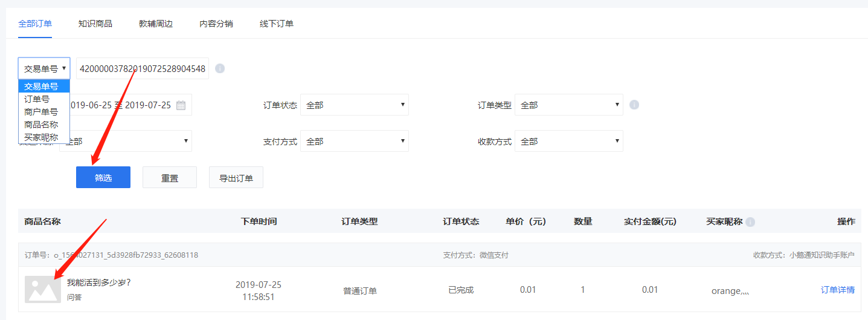Screen dimensions: 868x320
Task: Click the 操作 column header
Action: point(846,221)
